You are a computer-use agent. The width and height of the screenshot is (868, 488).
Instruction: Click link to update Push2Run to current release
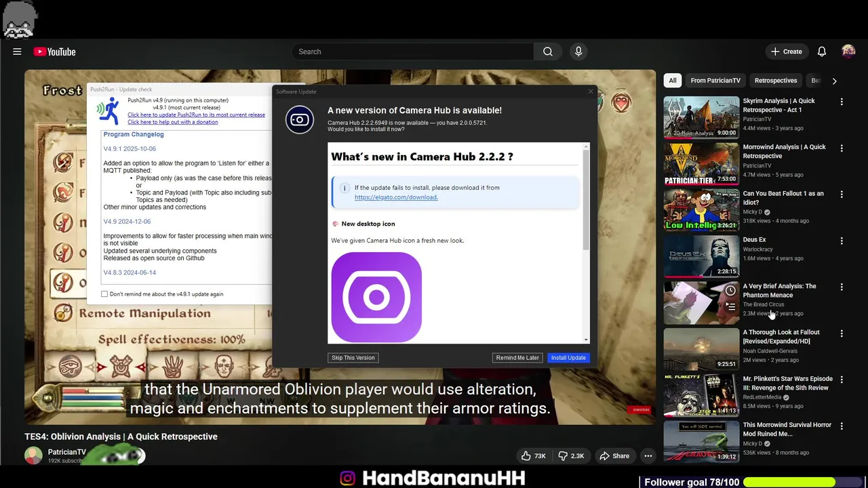click(196, 115)
